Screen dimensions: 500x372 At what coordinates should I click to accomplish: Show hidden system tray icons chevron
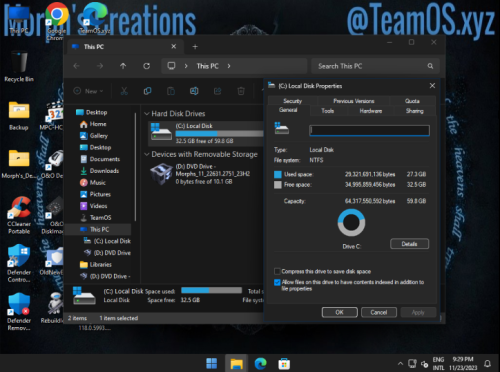pyautogui.click(x=400, y=363)
